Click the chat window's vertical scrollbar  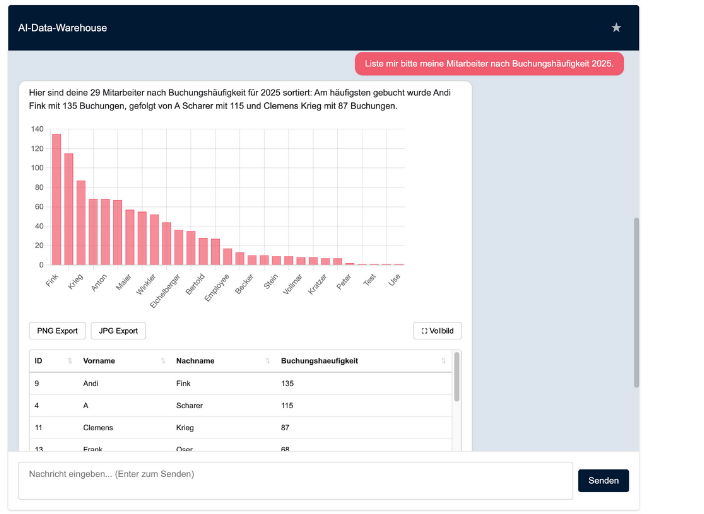(x=636, y=300)
